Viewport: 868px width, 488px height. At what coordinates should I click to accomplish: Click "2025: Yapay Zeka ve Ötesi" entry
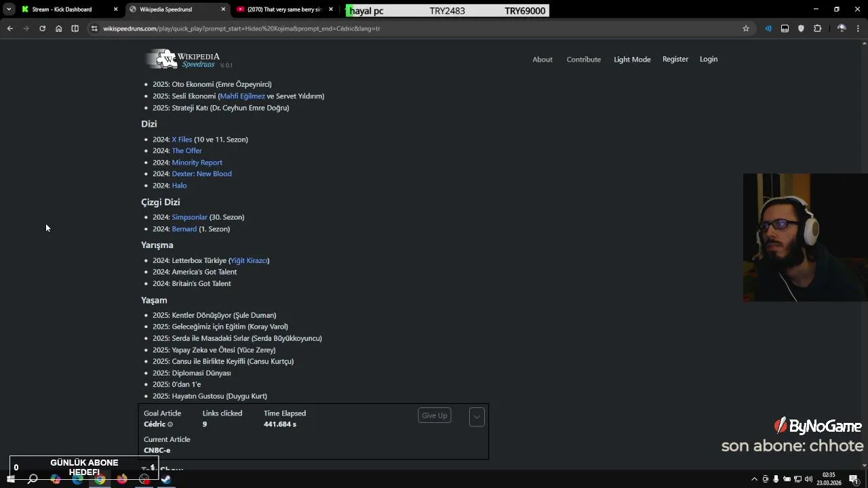[214, 350]
